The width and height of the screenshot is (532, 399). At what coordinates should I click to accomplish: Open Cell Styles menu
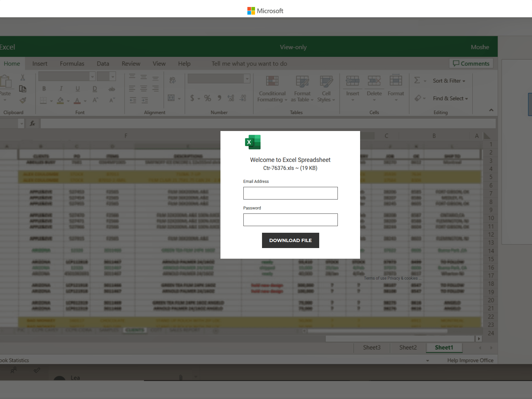tap(326, 89)
